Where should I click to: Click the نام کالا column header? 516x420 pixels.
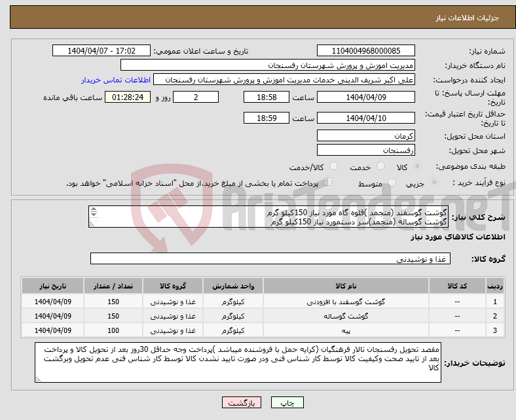pos(346,286)
